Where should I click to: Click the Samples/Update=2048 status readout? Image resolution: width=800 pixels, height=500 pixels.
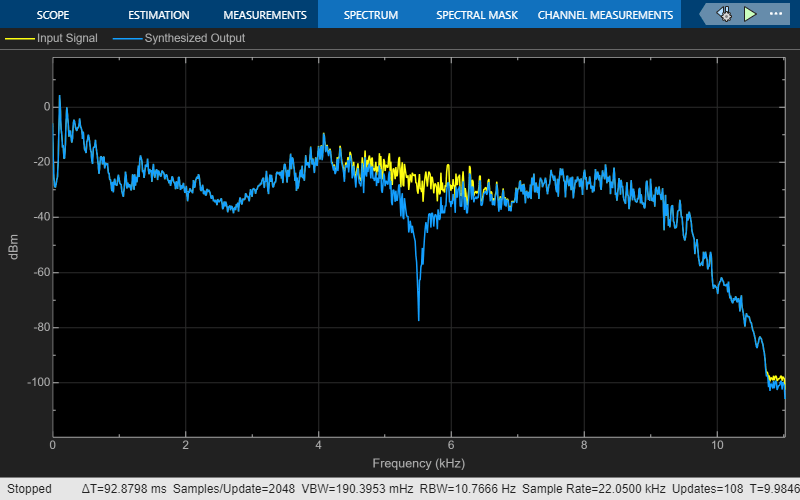click(234, 489)
